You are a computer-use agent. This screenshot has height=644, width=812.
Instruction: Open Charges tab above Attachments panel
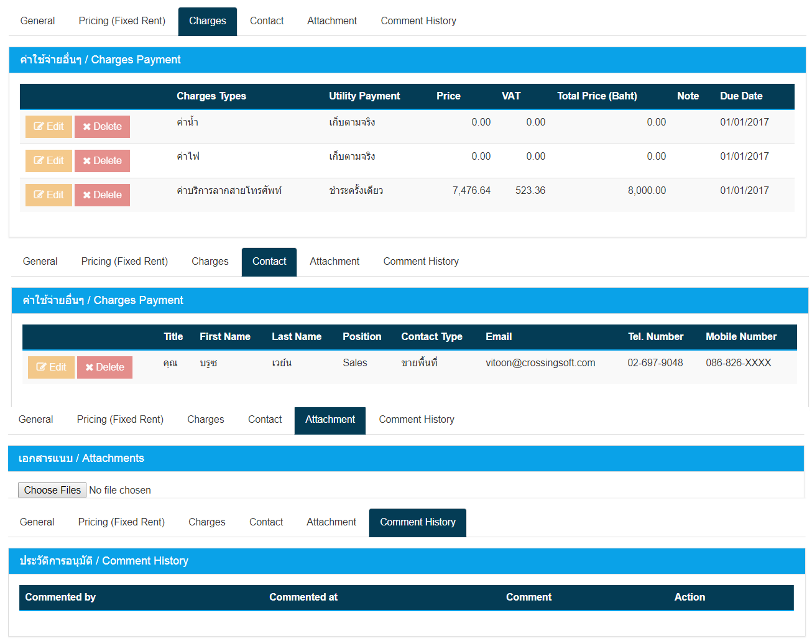[206, 420]
